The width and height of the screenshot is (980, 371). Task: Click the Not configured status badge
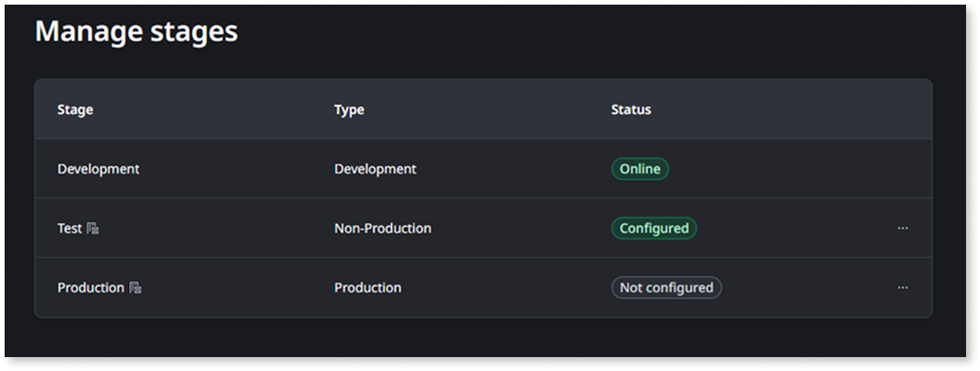[666, 288]
